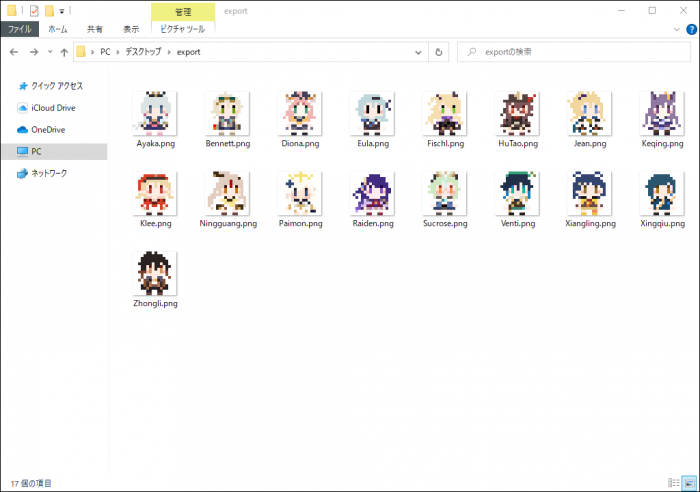This screenshot has width=700, height=492.
Task: Select the Paimon.png thumbnail
Action: (x=300, y=193)
